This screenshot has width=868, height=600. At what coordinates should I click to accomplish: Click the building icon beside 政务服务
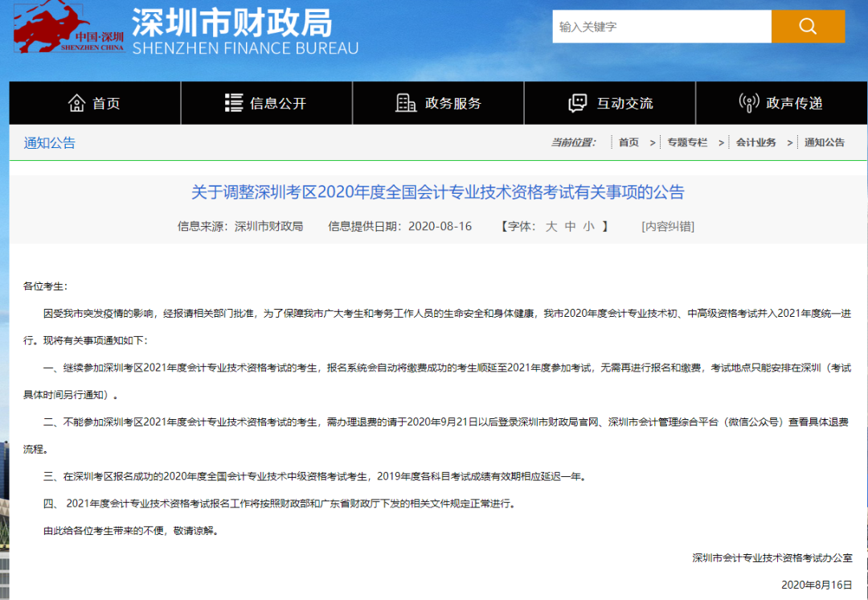(406, 103)
